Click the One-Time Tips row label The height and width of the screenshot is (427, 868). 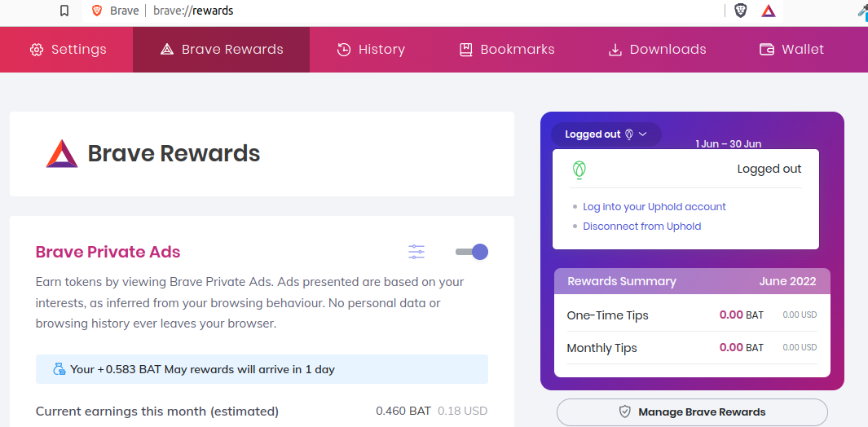point(607,315)
